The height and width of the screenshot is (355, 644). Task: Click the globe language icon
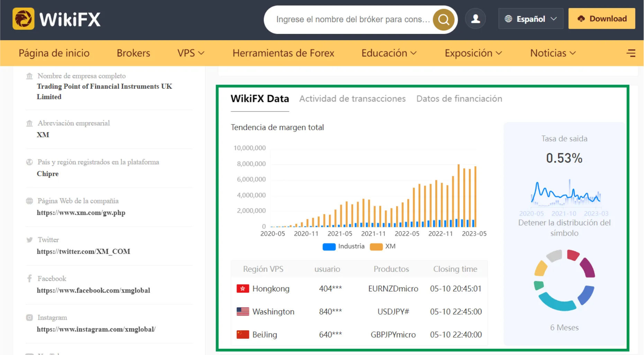coord(508,19)
